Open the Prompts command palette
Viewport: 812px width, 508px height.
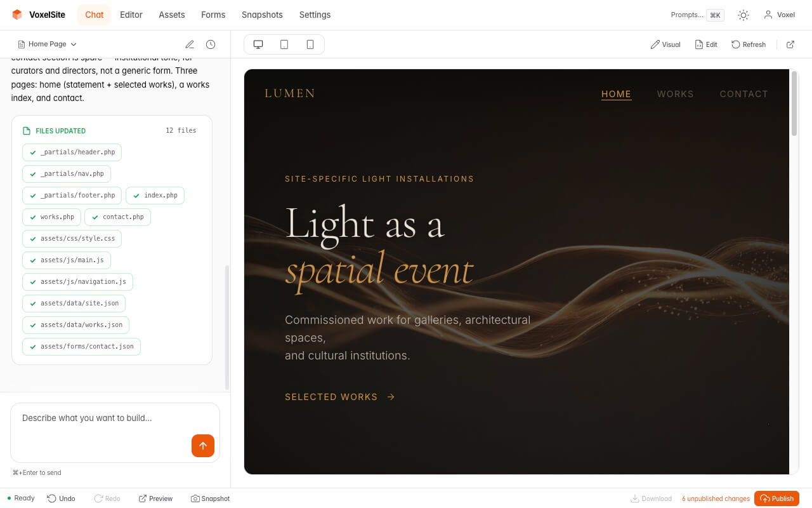696,15
